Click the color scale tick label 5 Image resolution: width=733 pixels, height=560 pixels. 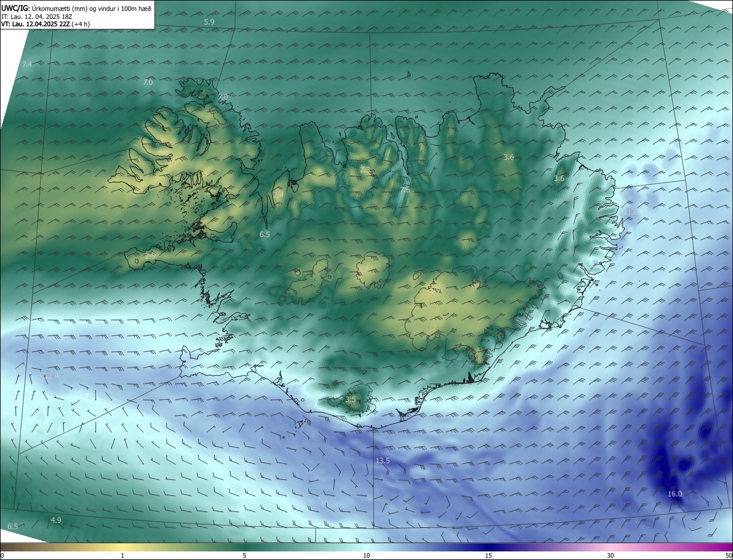pyautogui.click(x=245, y=555)
